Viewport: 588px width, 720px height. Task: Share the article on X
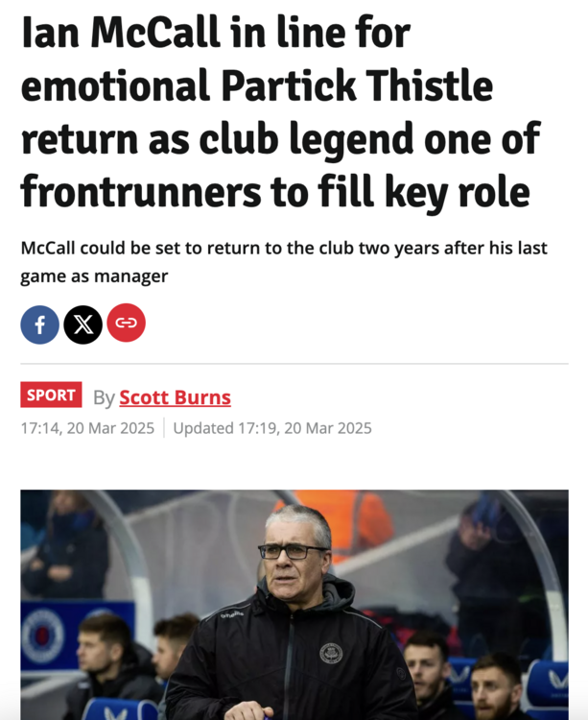(83, 324)
